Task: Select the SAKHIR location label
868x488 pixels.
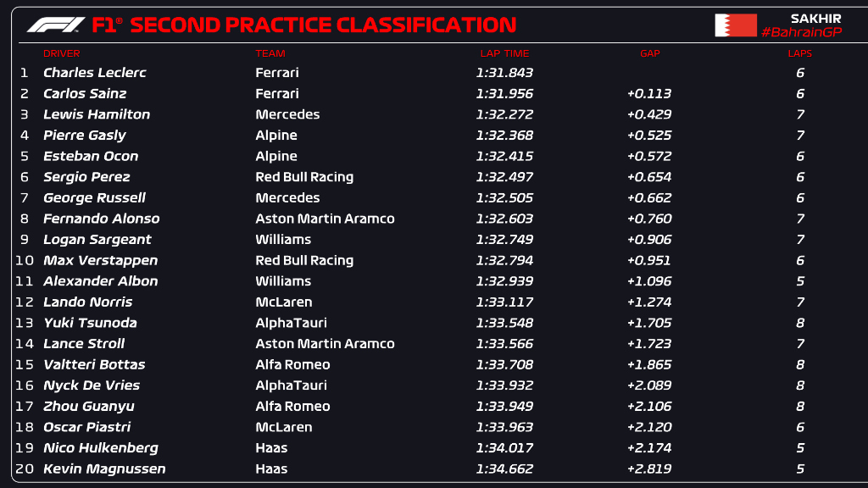Action: [816, 19]
